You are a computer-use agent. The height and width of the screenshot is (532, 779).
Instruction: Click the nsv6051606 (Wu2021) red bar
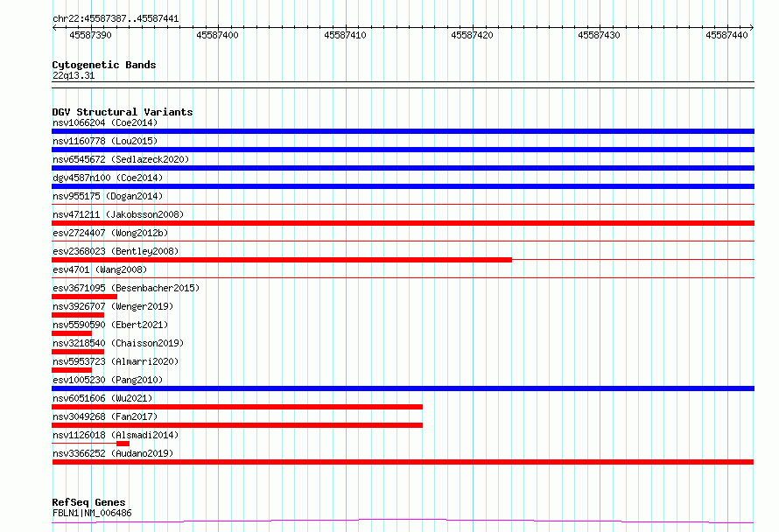point(237,407)
